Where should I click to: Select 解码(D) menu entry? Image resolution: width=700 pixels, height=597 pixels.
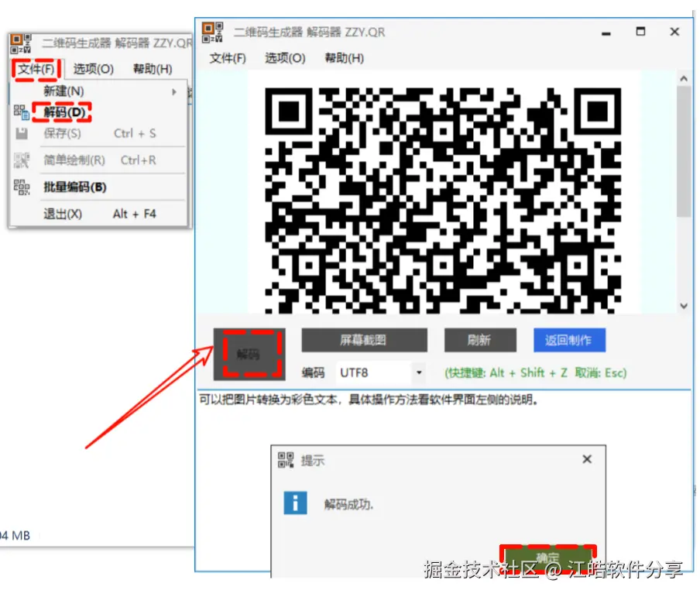pos(64,112)
